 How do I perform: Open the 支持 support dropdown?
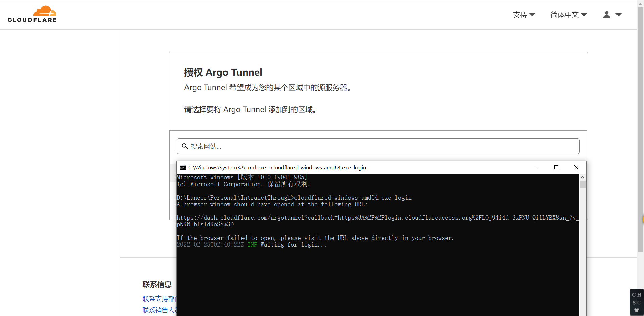click(524, 15)
